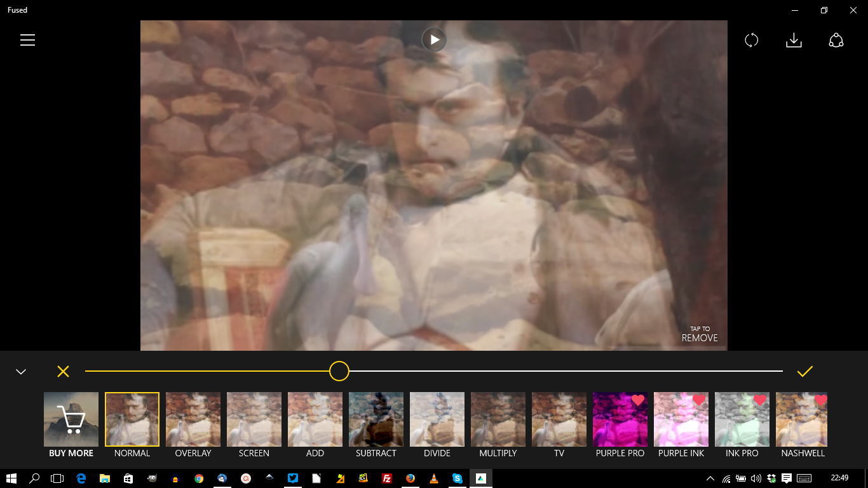This screenshot has width=868, height=488.
Task: Collapse the blend panel with the chevron
Action: (21, 372)
